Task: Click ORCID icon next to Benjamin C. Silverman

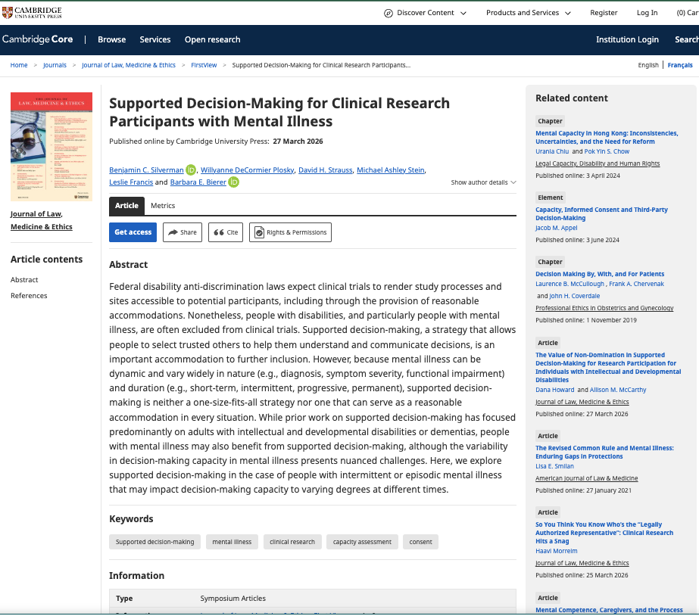Action: [191, 170]
